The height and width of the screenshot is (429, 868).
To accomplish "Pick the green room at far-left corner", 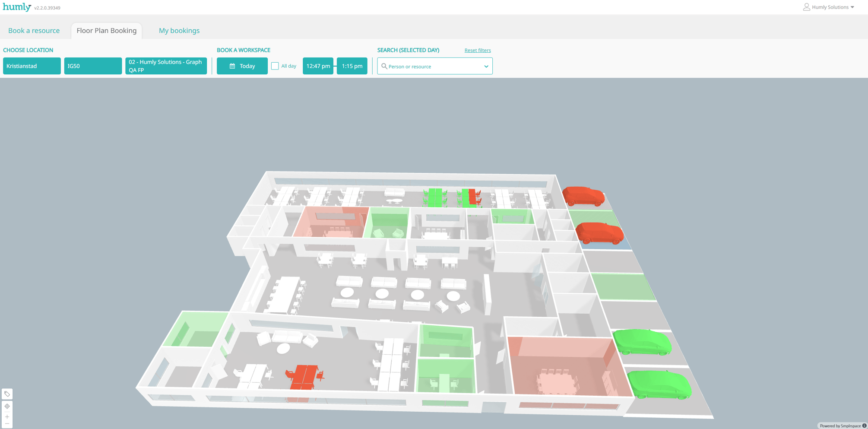I will click(x=195, y=329).
